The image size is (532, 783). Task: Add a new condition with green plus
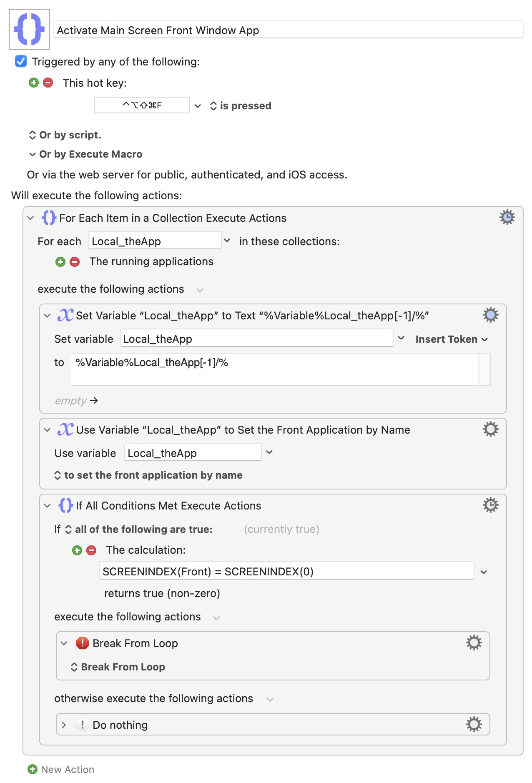click(x=77, y=550)
